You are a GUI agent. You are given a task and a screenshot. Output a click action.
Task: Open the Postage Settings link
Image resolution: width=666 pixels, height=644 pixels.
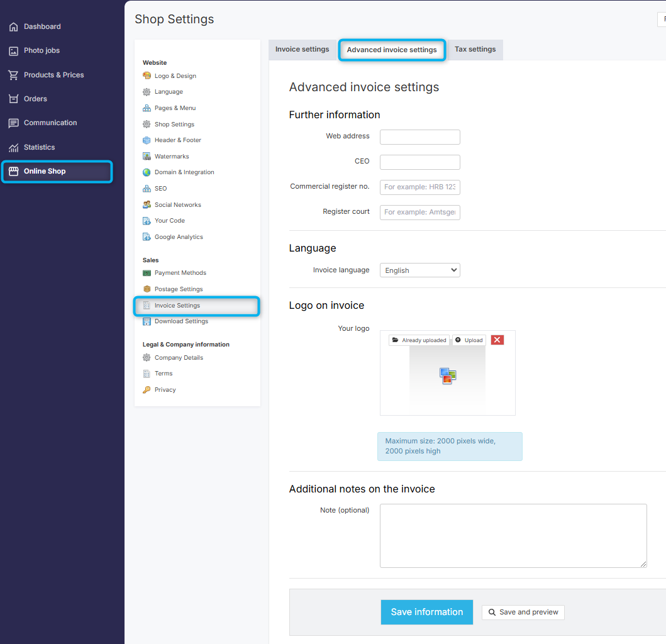coord(179,289)
